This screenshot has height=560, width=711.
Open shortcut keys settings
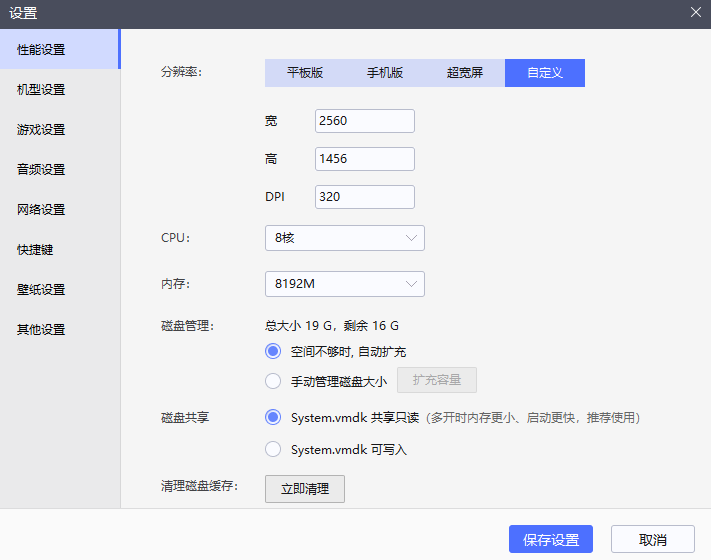pyautogui.click(x=35, y=249)
